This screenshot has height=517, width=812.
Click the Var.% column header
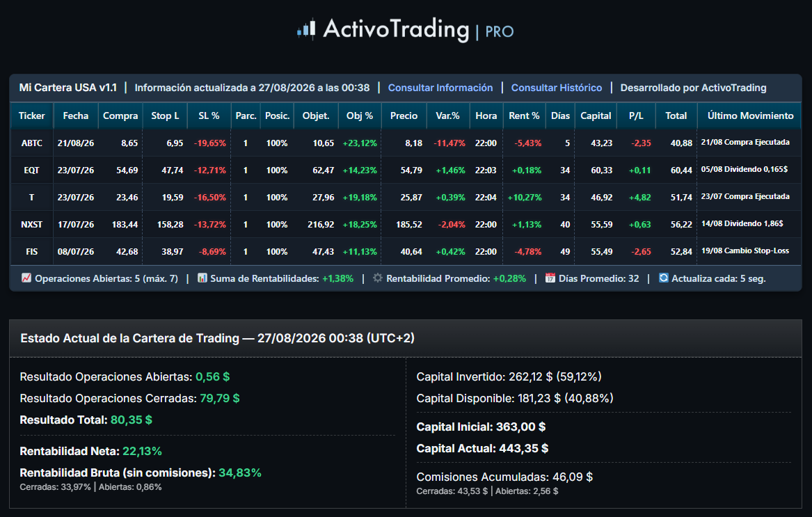point(448,116)
